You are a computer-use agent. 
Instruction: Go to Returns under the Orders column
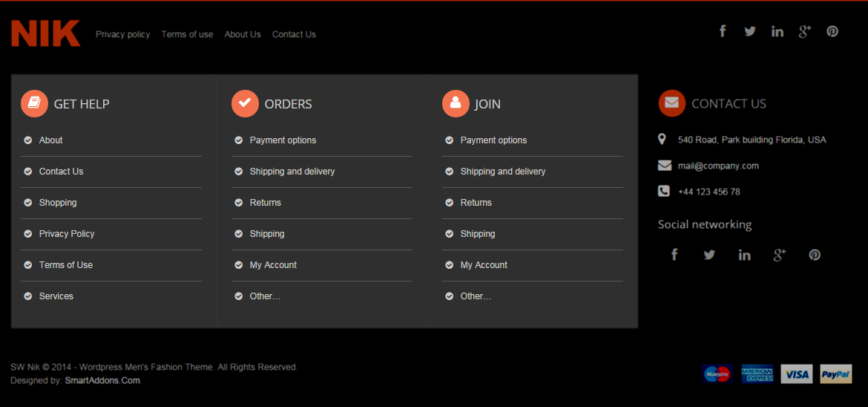pos(266,203)
